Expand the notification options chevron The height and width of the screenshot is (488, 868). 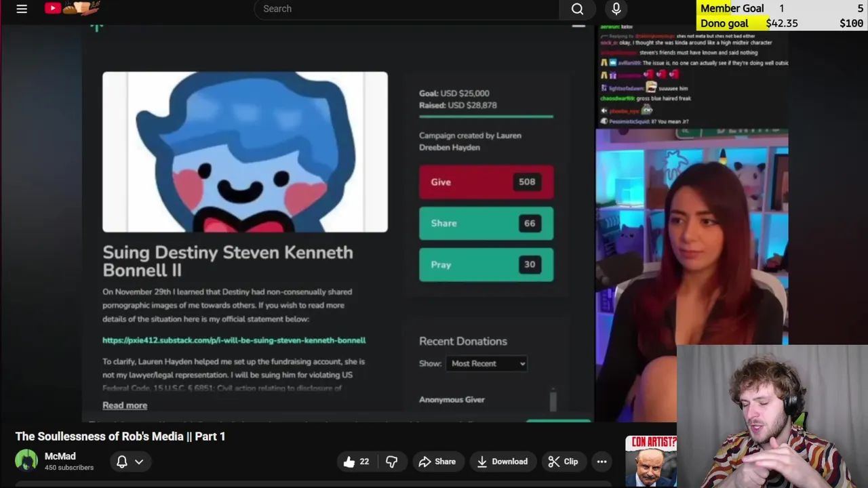(139, 462)
